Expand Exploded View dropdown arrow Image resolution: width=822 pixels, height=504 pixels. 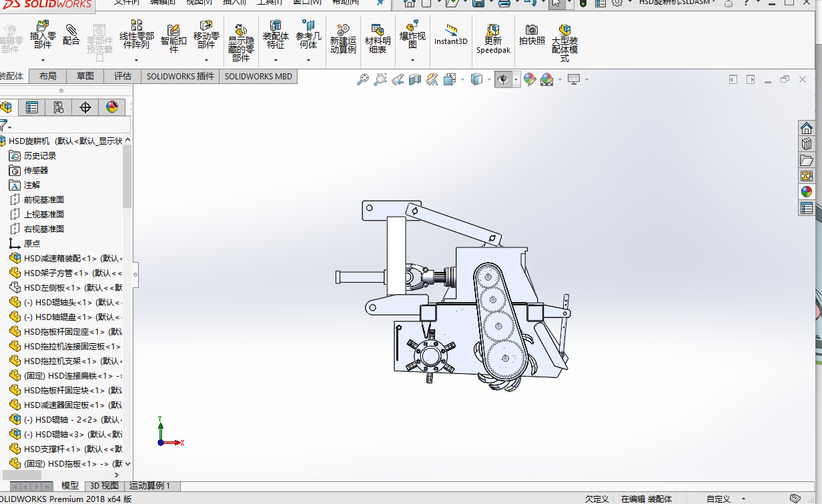(x=412, y=60)
